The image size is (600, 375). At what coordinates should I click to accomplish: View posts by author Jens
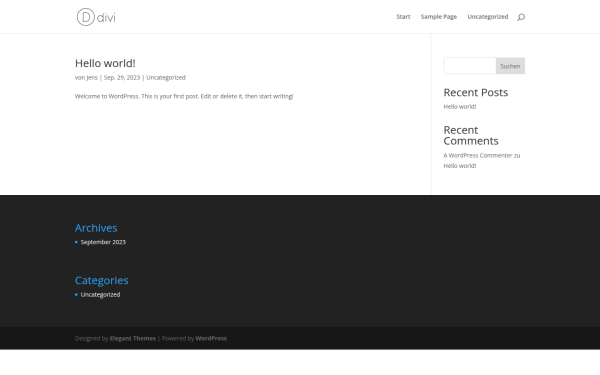tap(92, 78)
